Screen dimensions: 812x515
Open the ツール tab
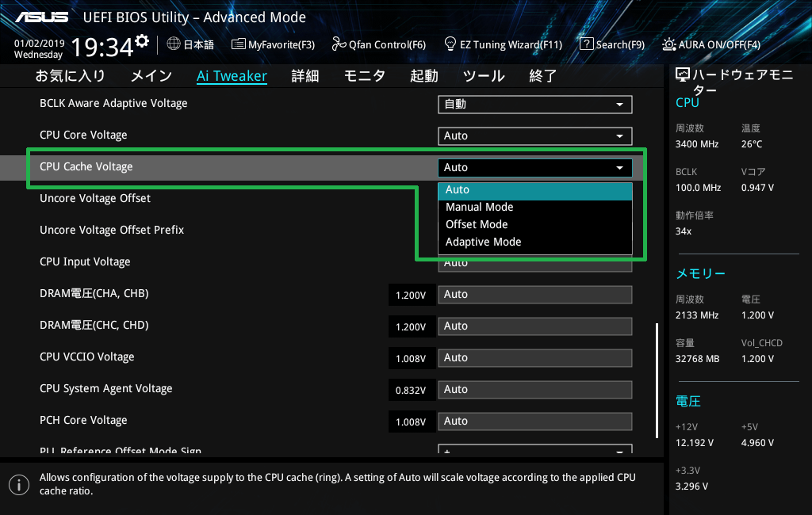tap(484, 76)
